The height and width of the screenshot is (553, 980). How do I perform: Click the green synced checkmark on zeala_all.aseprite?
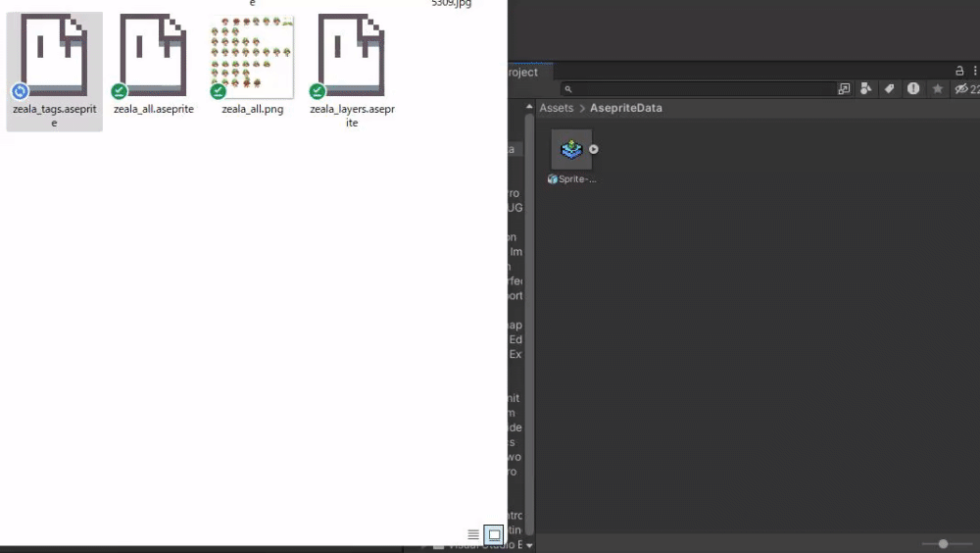pyautogui.click(x=119, y=91)
